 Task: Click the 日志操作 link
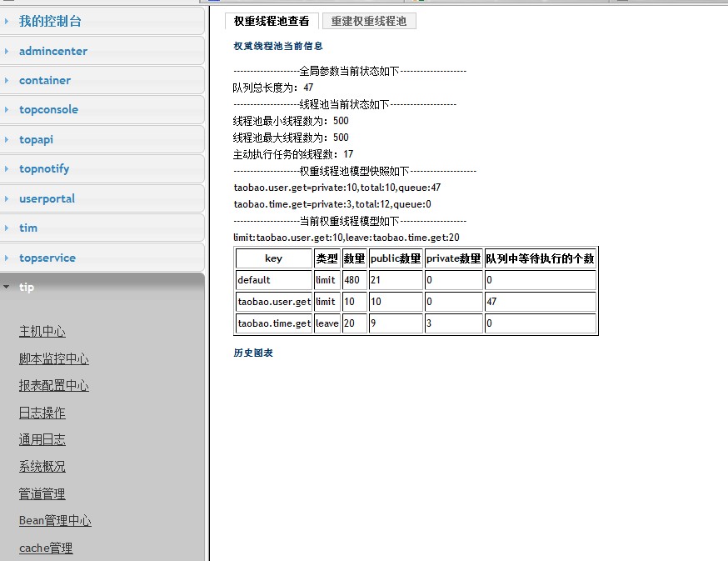coord(42,413)
